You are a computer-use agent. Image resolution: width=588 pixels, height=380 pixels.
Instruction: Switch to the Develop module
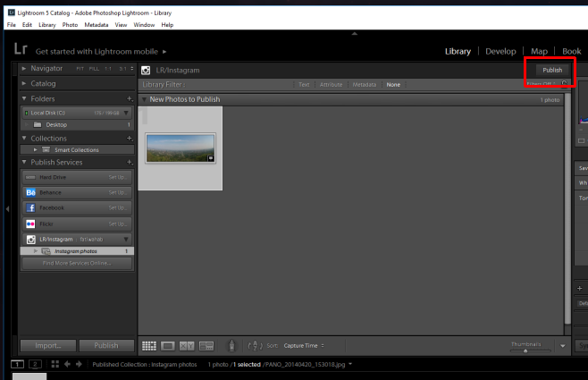[500, 51]
